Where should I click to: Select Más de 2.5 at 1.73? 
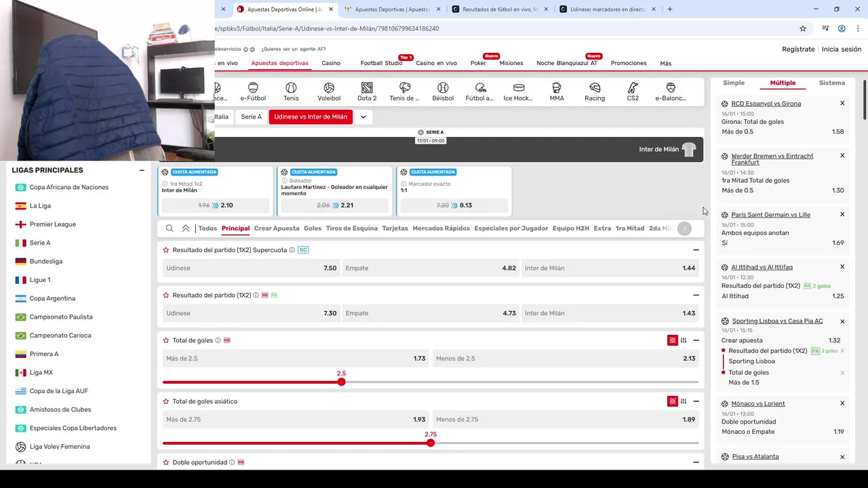tap(296, 358)
